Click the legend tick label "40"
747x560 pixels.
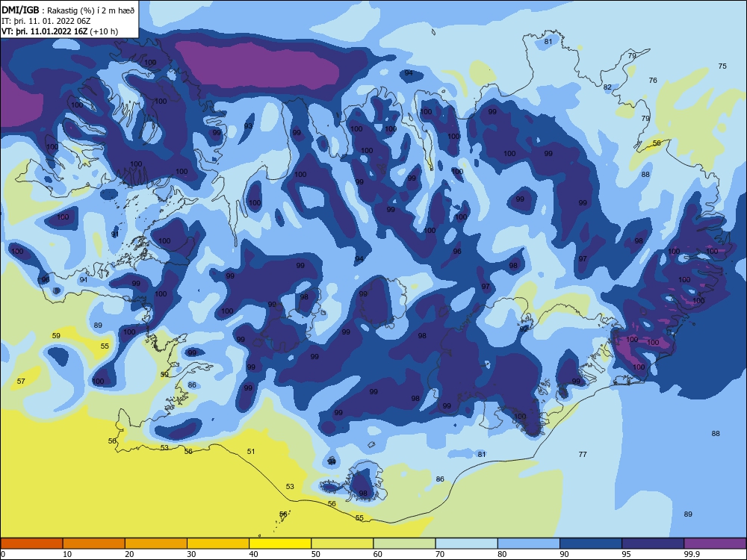coord(253,554)
